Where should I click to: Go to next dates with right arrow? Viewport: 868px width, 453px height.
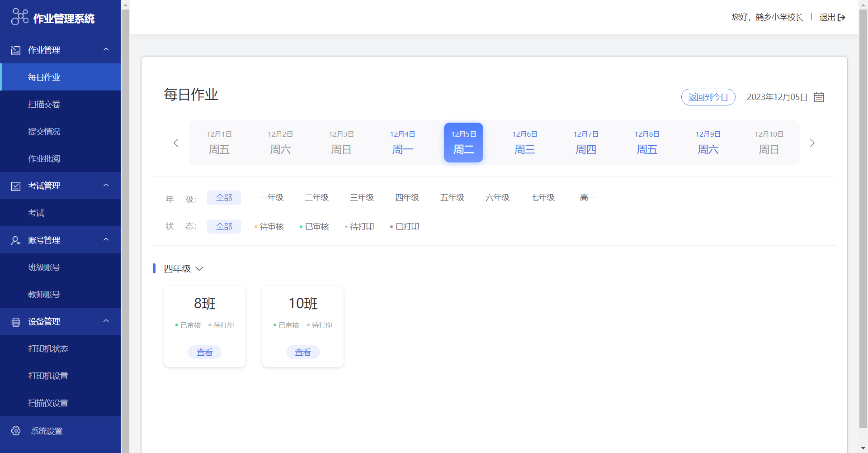tap(812, 143)
